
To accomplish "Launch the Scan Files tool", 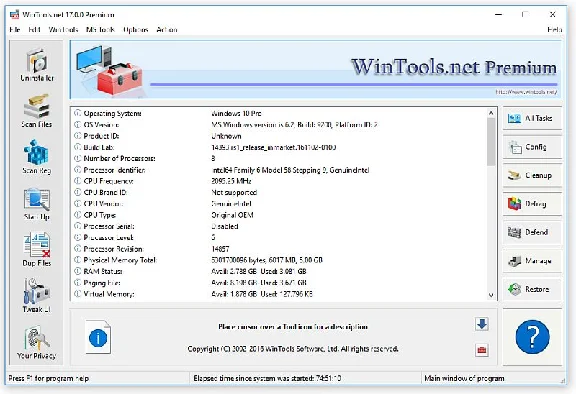I will click(37, 111).
